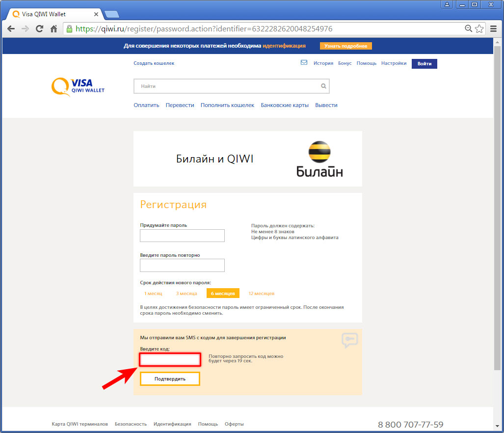
Task: Click the Войти button
Action: 424,64
